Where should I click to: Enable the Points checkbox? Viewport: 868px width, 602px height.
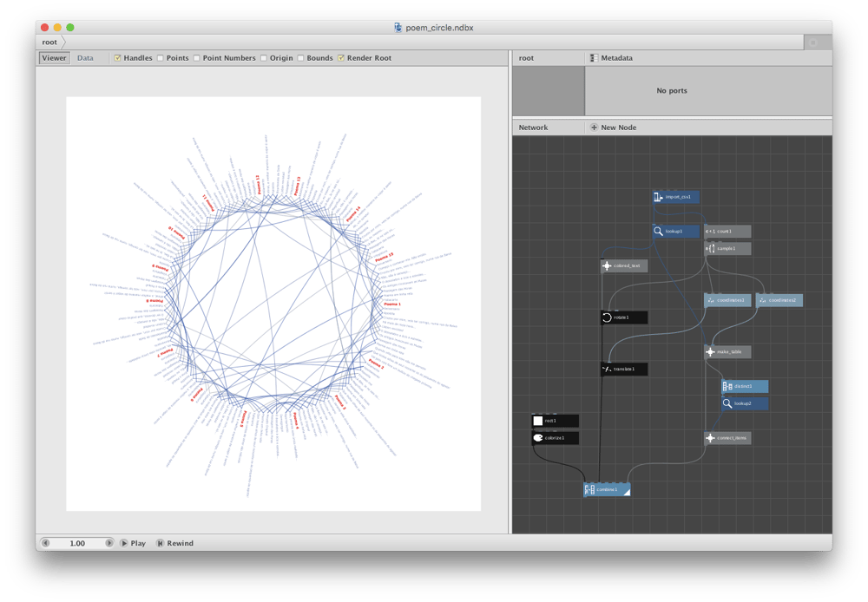tap(160, 58)
